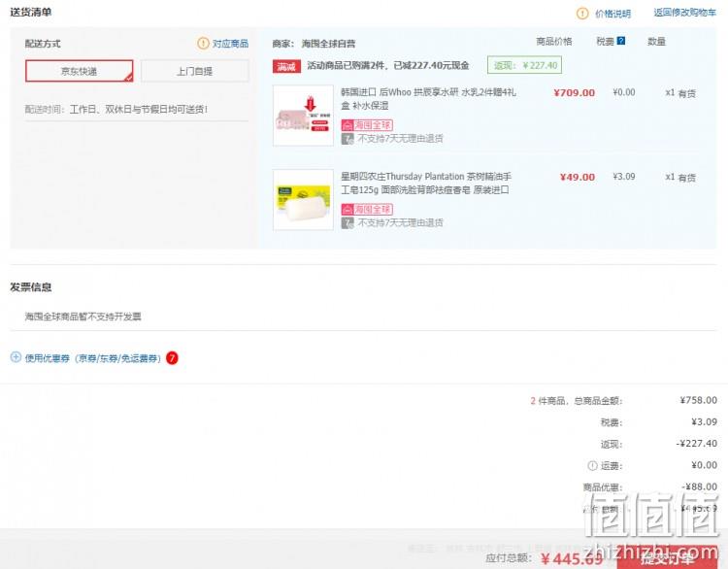The image size is (728, 569).
Task: Select 上门自提 pickup option
Action: click(x=194, y=71)
